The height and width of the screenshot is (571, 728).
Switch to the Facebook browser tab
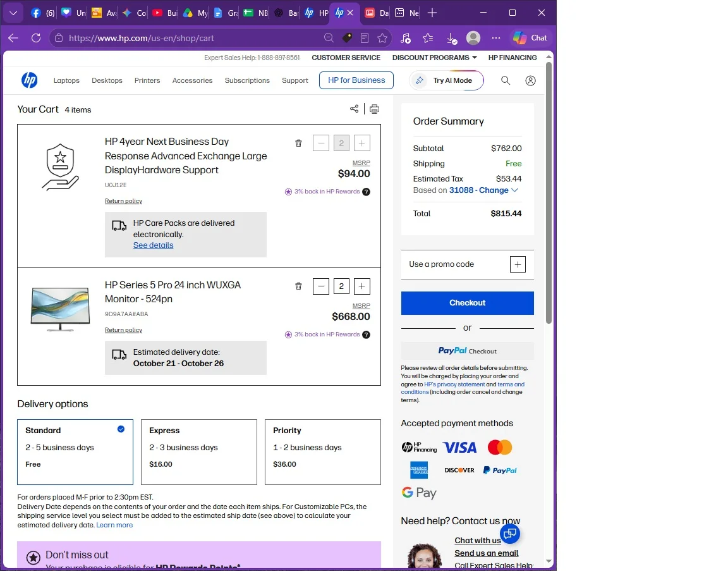pos(43,13)
